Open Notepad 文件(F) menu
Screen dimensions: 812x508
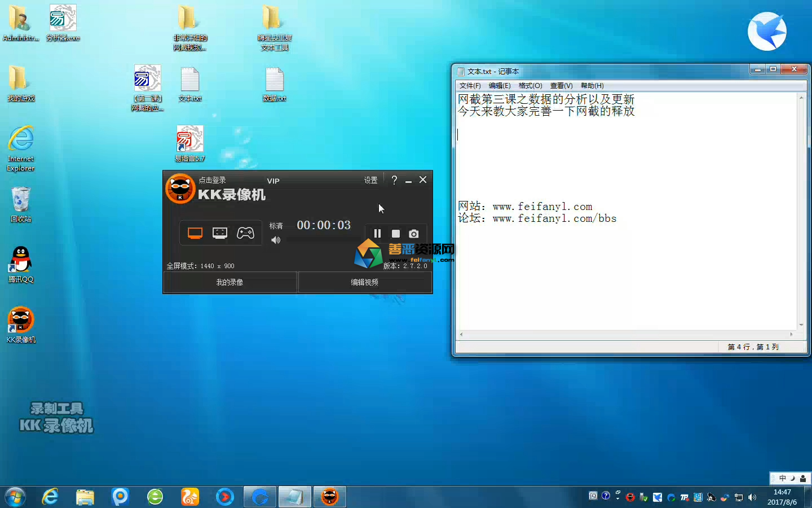point(470,86)
